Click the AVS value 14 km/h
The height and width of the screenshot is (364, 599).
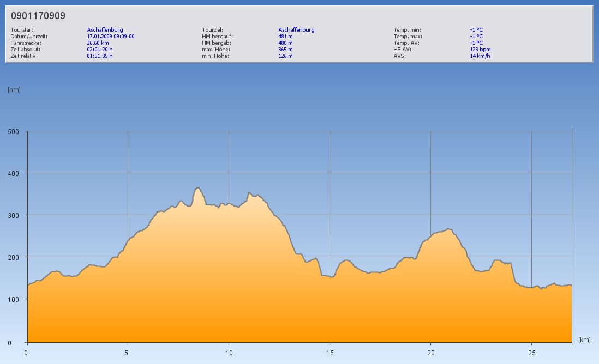point(480,56)
